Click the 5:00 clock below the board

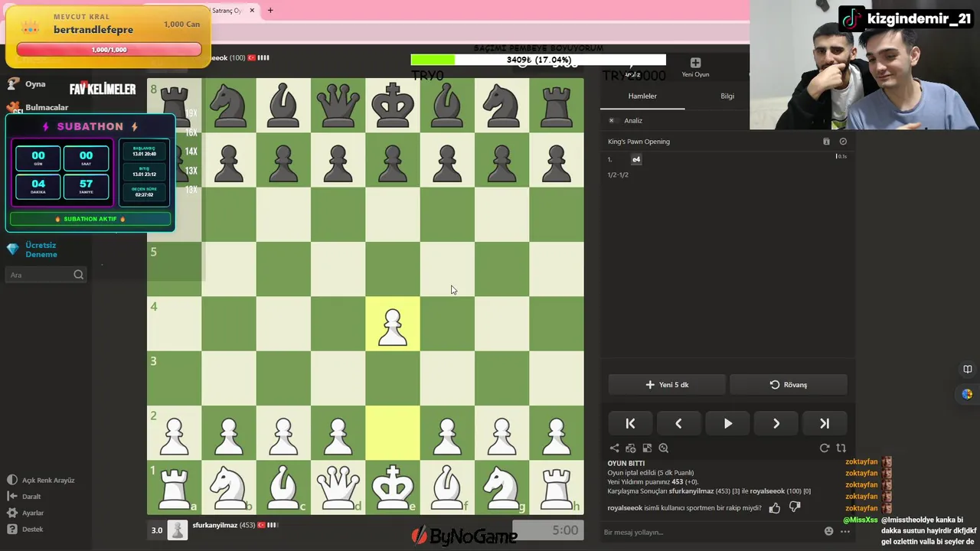547,530
